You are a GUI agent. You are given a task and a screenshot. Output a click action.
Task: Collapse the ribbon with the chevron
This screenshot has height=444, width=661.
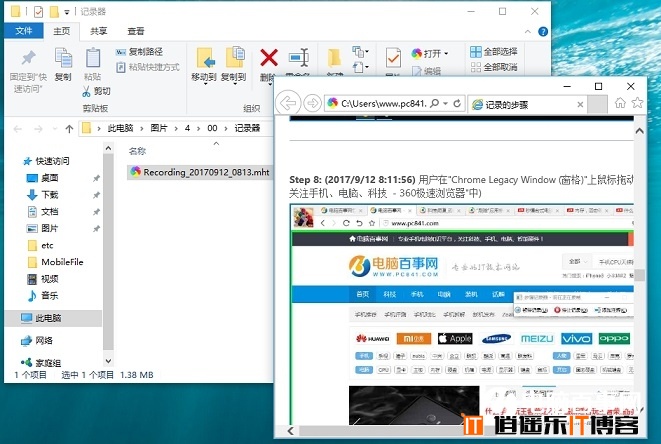(x=528, y=32)
